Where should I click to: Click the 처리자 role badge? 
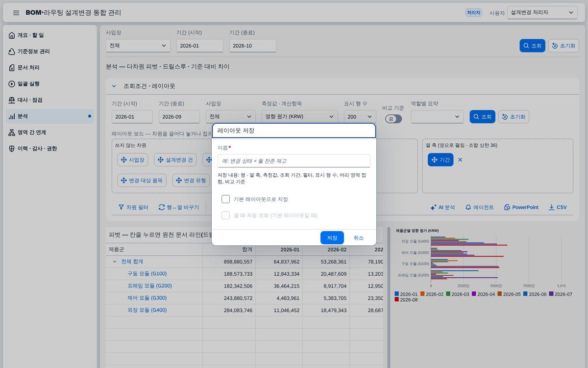coord(473,13)
